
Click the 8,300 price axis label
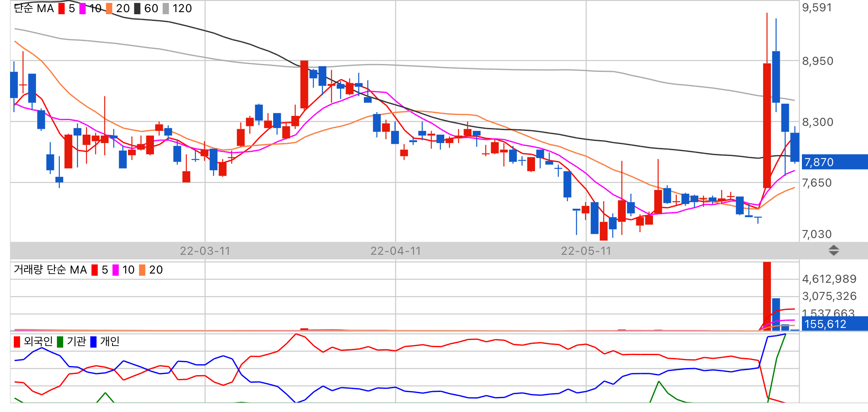click(x=817, y=122)
